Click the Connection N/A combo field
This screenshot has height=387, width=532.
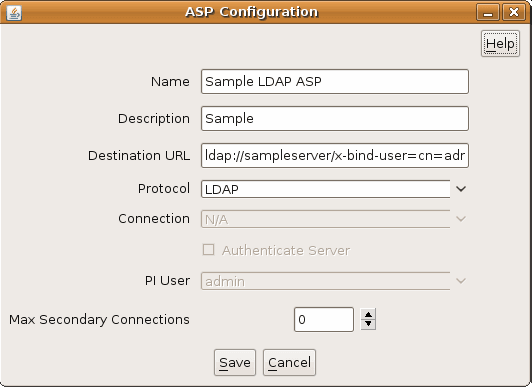click(x=326, y=219)
